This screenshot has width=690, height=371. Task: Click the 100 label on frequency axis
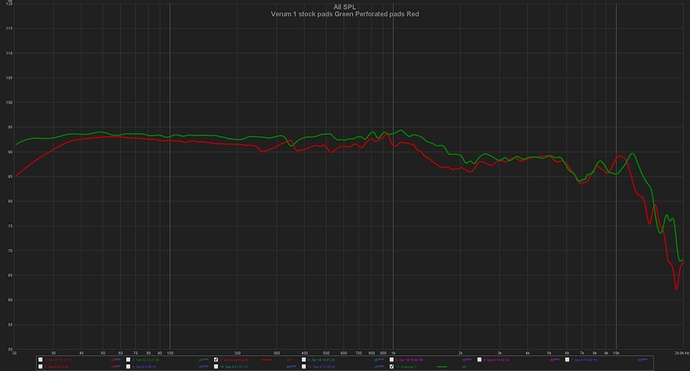(170, 353)
